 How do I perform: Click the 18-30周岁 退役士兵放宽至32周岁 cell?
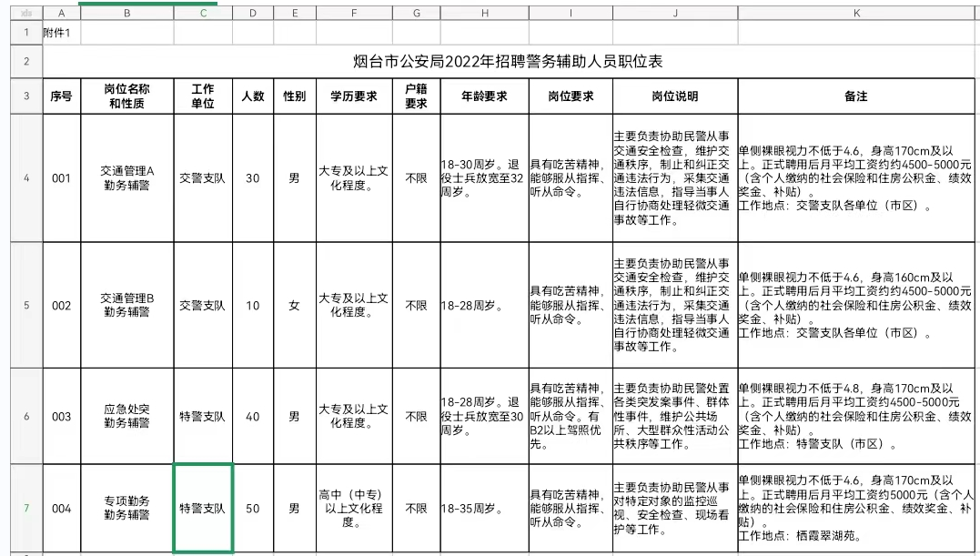[x=484, y=178]
